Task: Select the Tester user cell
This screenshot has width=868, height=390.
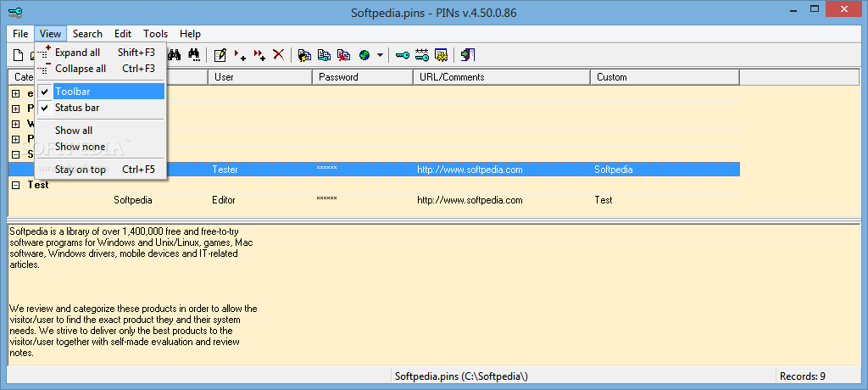Action: [x=225, y=170]
